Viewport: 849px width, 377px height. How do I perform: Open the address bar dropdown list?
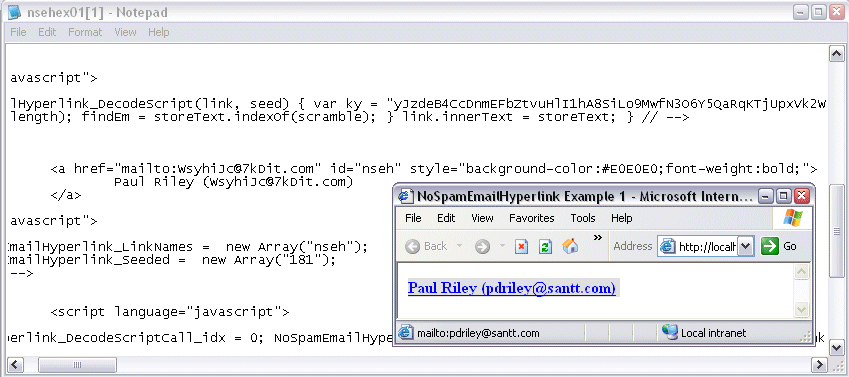[x=746, y=246]
